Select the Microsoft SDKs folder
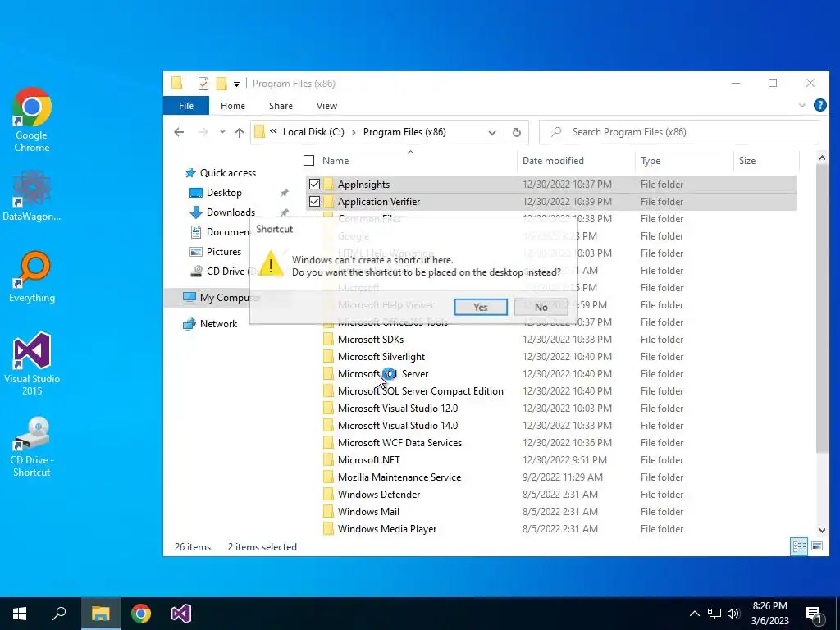Viewport: 840px width, 630px height. pos(370,339)
